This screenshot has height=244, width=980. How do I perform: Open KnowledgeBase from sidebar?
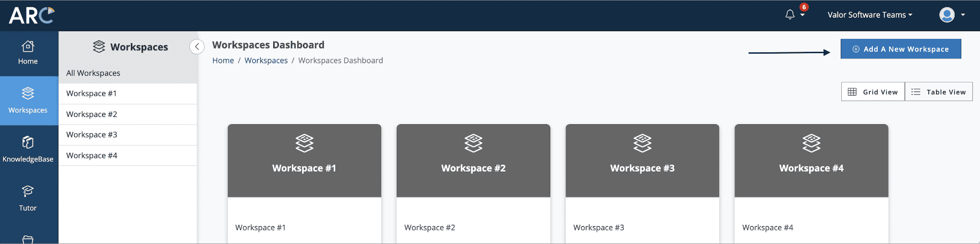click(x=28, y=150)
